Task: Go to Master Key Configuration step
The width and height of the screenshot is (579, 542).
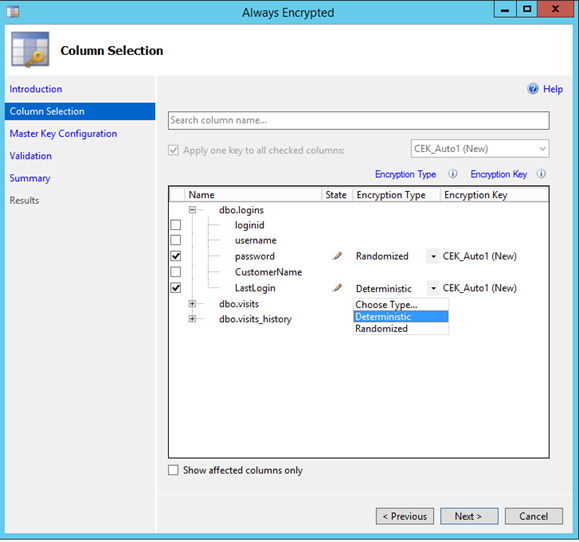Action: (x=63, y=133)
